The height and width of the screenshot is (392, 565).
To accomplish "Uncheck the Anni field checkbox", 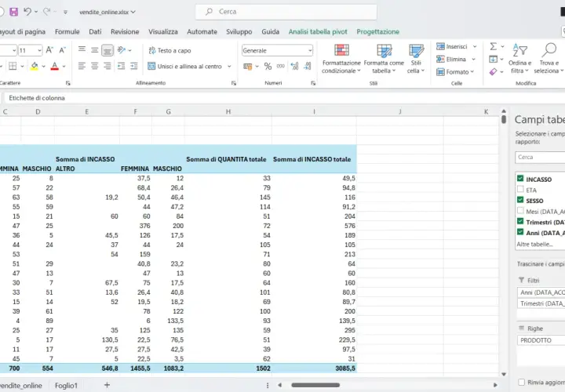I will (520, 232).
